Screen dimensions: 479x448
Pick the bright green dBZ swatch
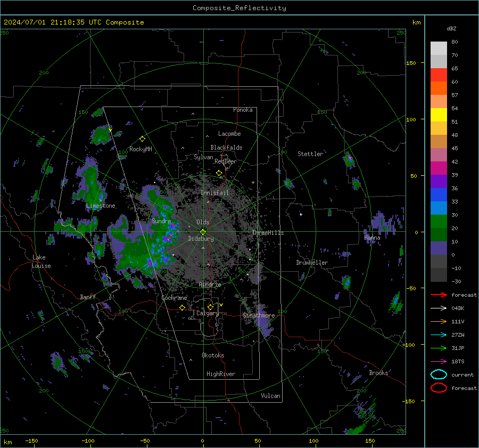click(439, 222)
